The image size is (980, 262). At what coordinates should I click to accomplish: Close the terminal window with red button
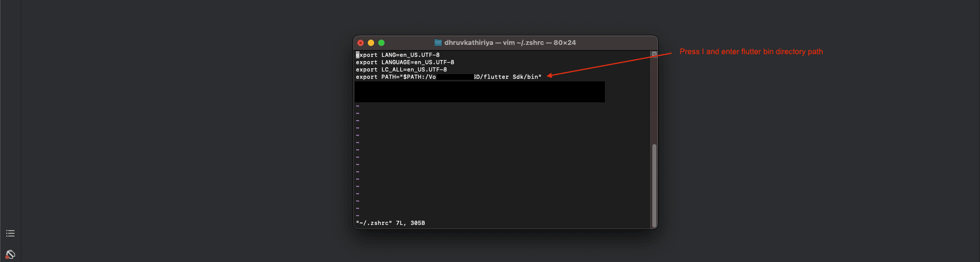coord(361,43)
